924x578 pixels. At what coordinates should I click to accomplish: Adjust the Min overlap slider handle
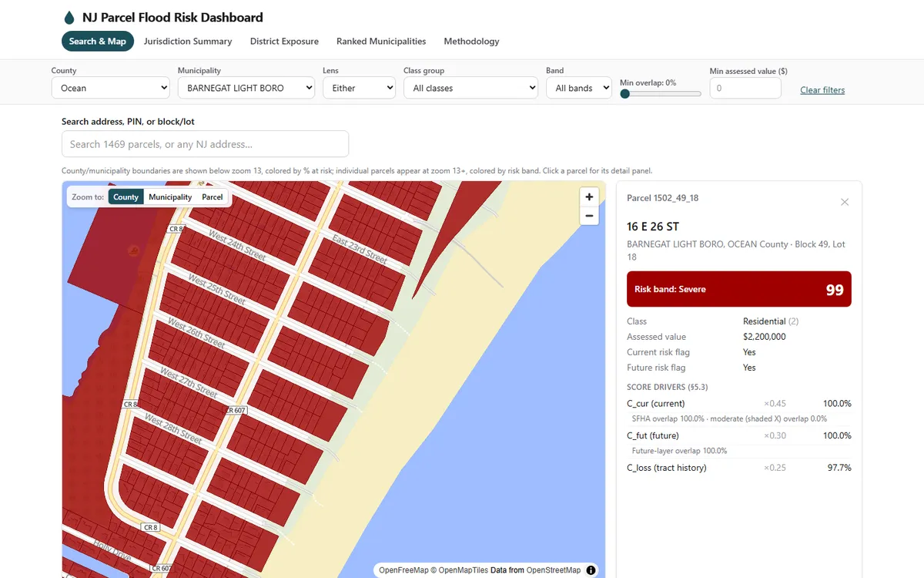(x=625, y=93)
